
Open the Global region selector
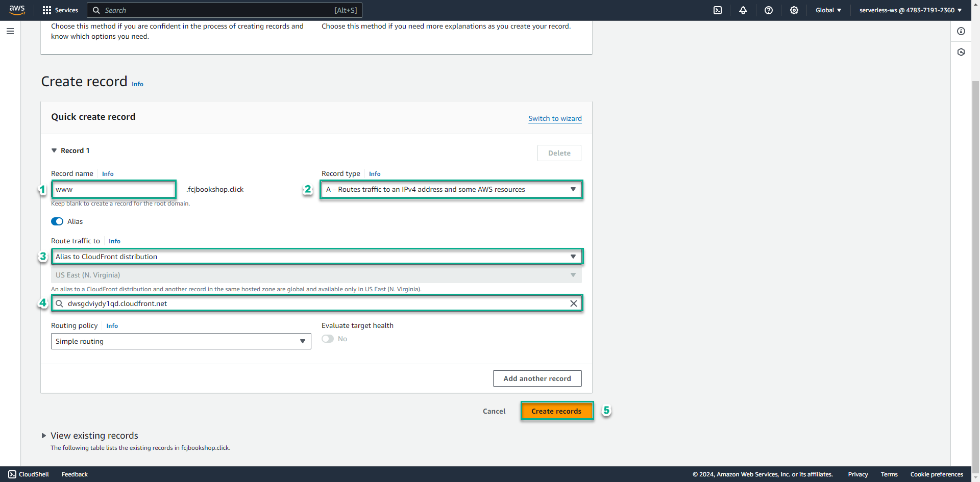point(828,10)
